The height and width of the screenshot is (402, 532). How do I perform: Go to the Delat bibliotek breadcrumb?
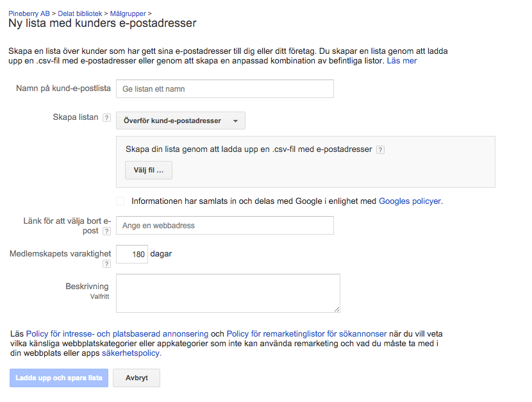pos(79,13)
